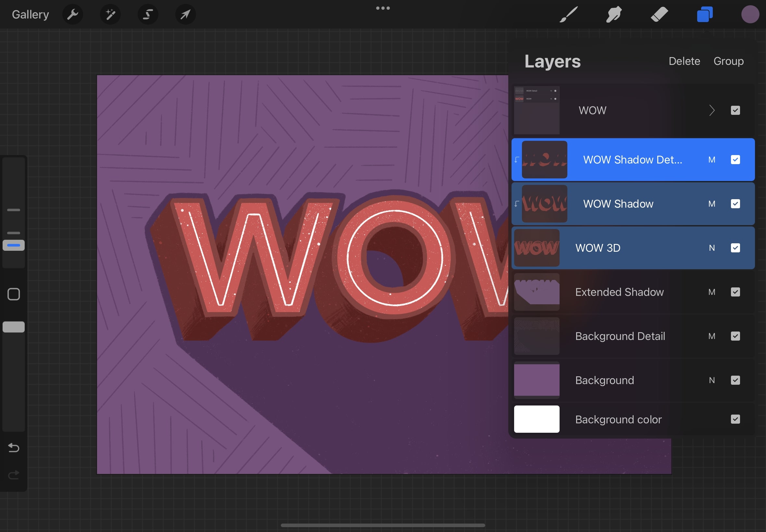Viewport: 766px width, 532px height.
Task: Group the selected layers
Action: [728, 61]
